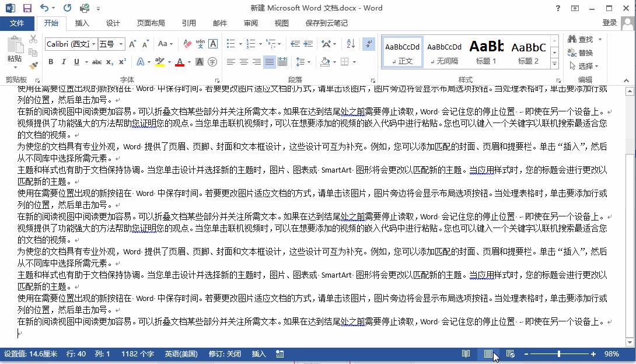
Task: Open the Clear All Formatting icon
Action: coord(186,44)
